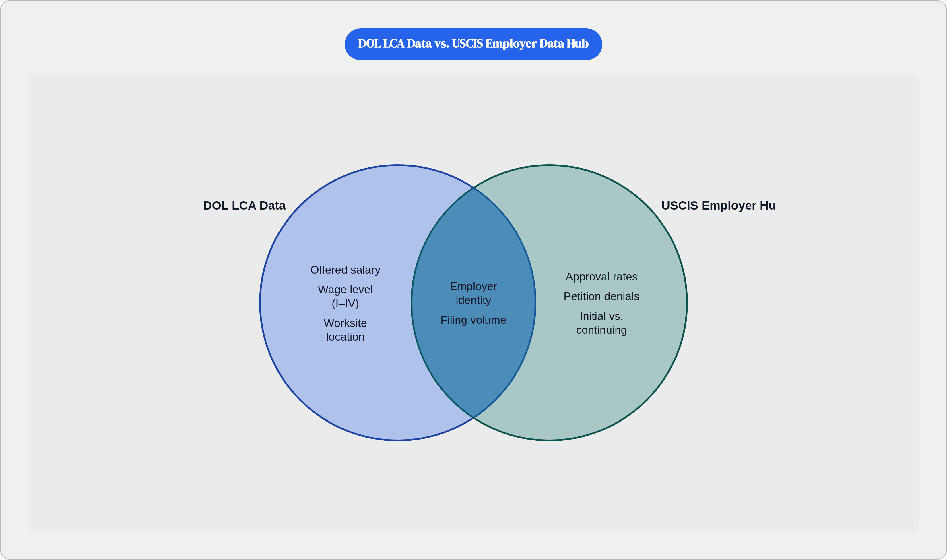The image size is (947, 560).
Task: Select the 'USCIS Employer Hu' circle label
Action: [718, 206]
